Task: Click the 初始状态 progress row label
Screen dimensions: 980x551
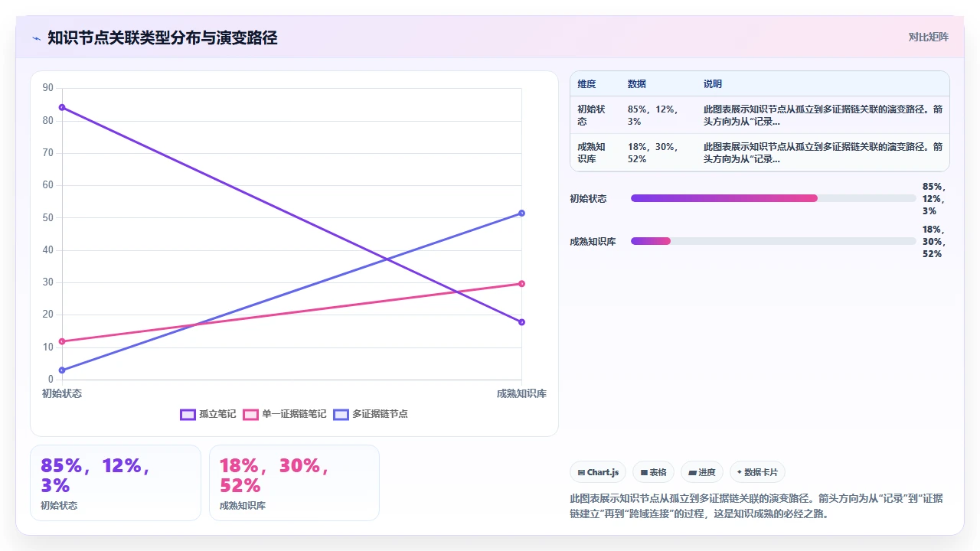Action: pos(588,198)
